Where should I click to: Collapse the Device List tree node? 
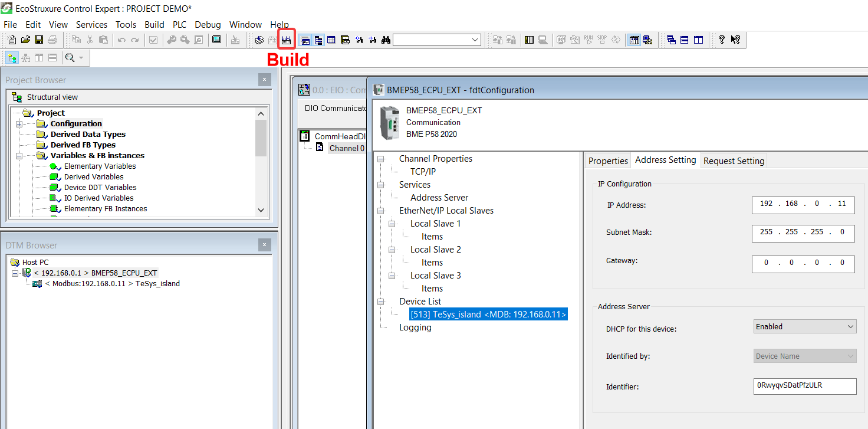(382, 302)
